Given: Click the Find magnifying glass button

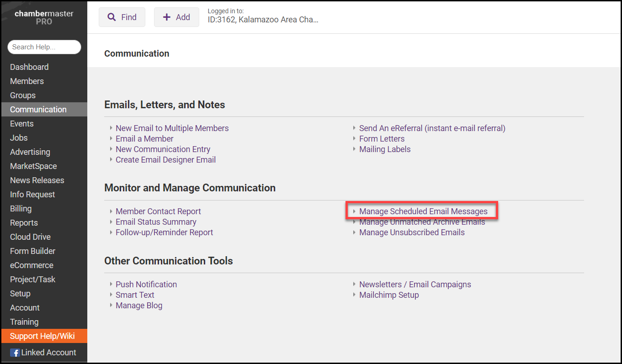Looking at the screenshot, I should (x=122, y=17).
